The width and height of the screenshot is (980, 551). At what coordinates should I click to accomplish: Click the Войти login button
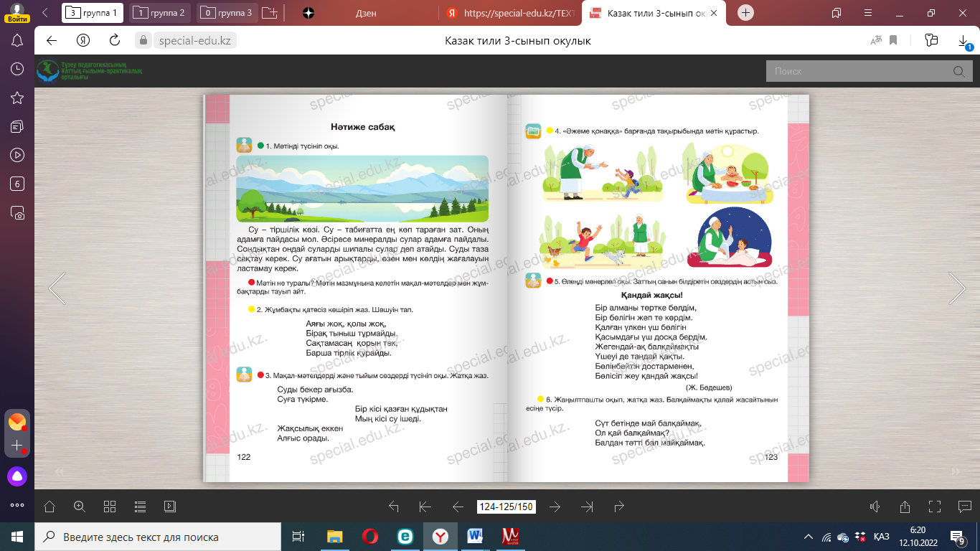(17, 13)
